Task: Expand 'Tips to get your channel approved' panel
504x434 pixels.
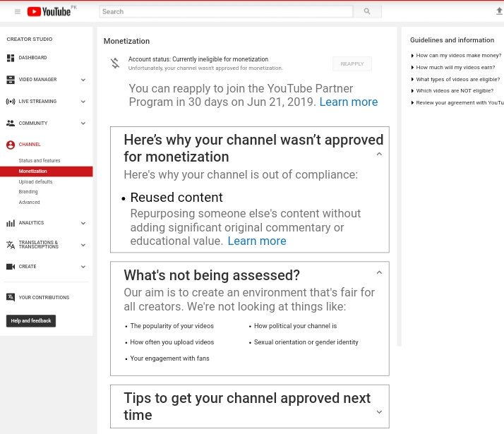Action: click(379, 412)
